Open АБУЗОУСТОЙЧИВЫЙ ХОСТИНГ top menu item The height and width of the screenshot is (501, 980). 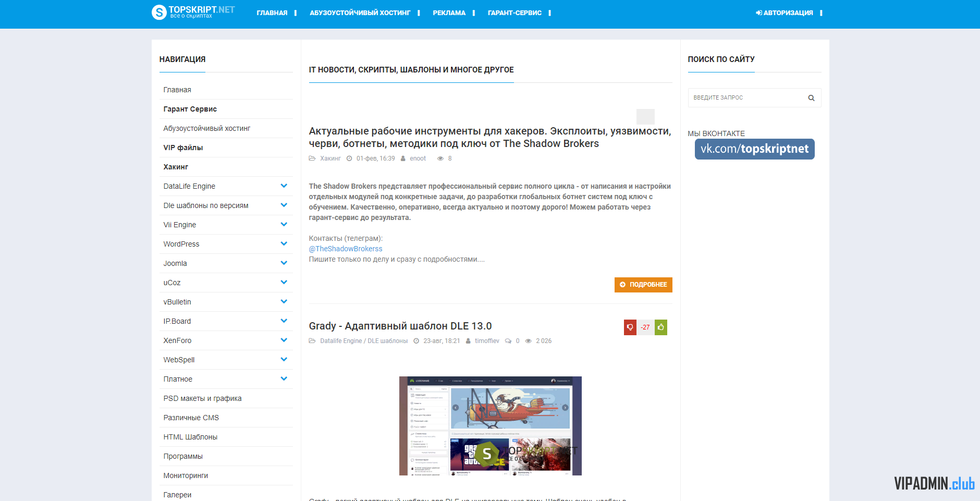point(360,13)
